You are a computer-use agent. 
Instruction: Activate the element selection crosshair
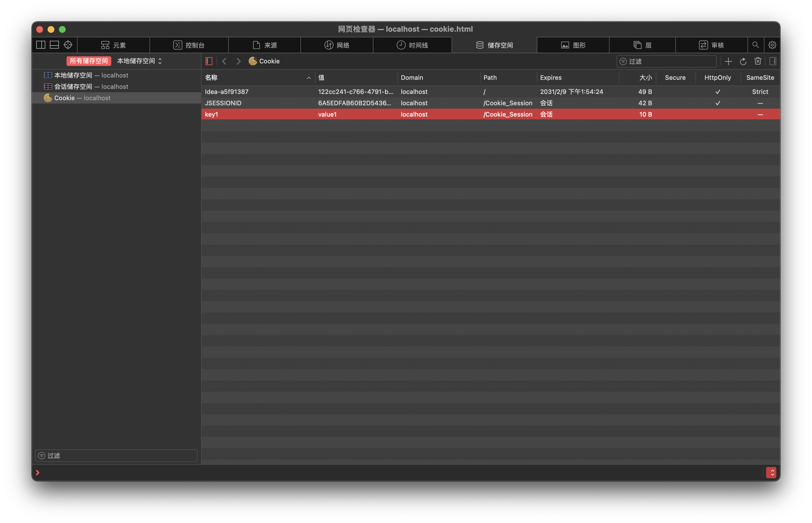pos(68,45)
